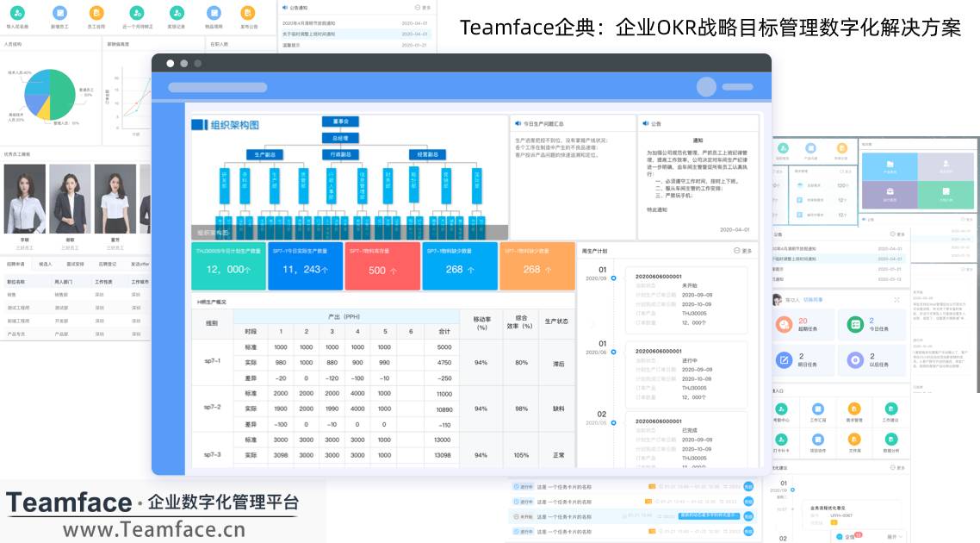Click the 导入花名册 green icon
Screen dimensions: 980x543
click(17, 13)
